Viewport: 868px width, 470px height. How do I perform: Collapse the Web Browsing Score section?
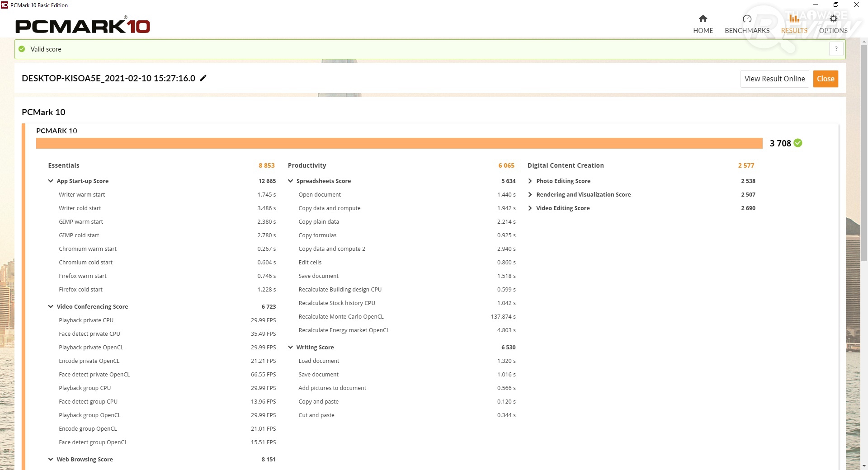pyautogui.click(x=51, y=459)
